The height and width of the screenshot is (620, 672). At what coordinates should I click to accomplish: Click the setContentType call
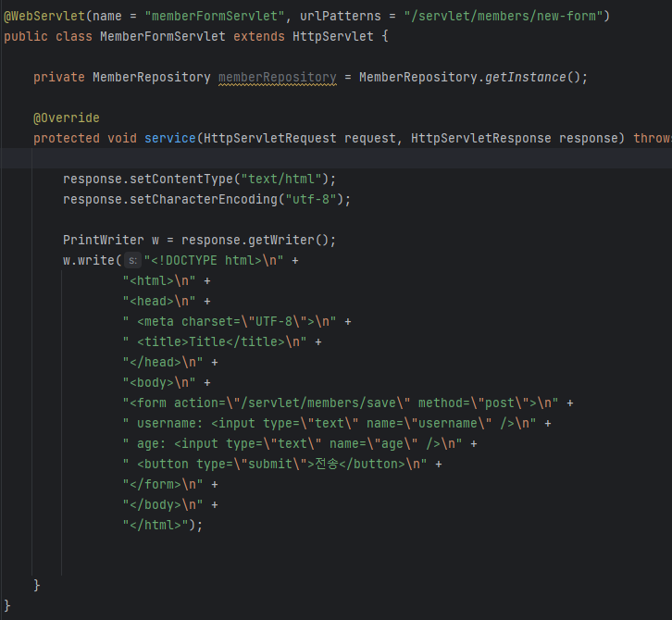pyautogui.click(x=181, y=180)
